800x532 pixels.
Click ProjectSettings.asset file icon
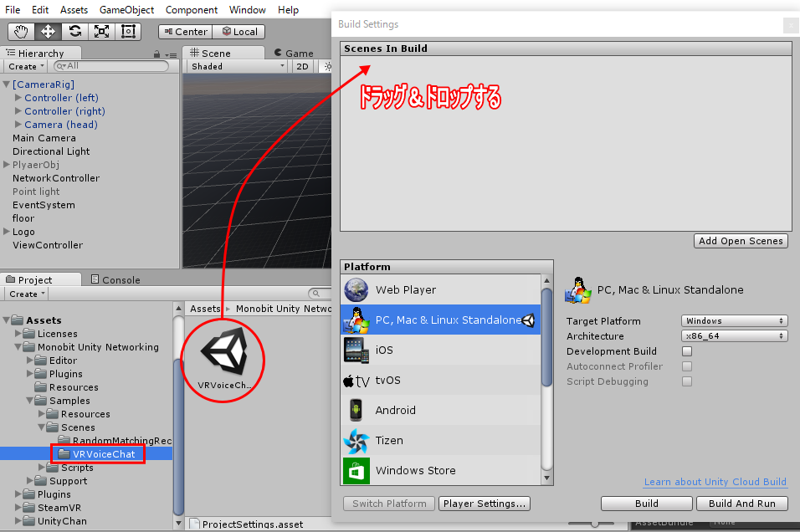coord(194,524)
